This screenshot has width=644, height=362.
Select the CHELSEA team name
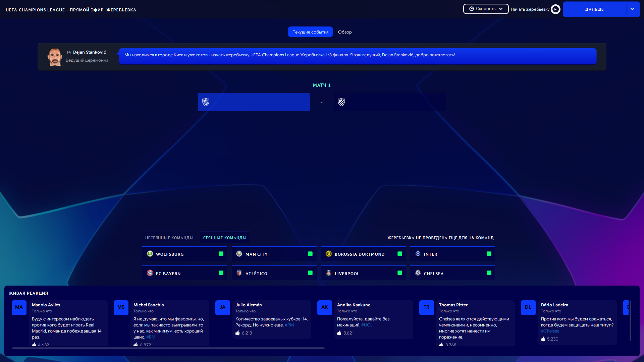(434, 274)
